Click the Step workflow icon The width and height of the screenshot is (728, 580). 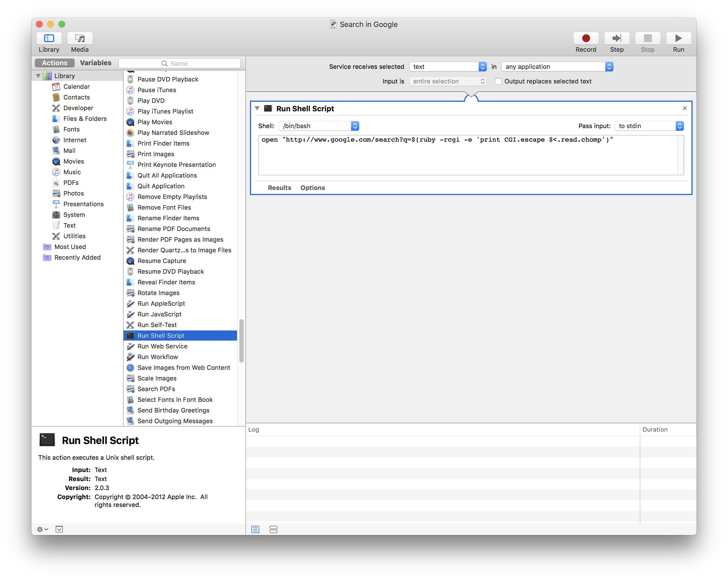pyautogui.click(x=616, y=38)
